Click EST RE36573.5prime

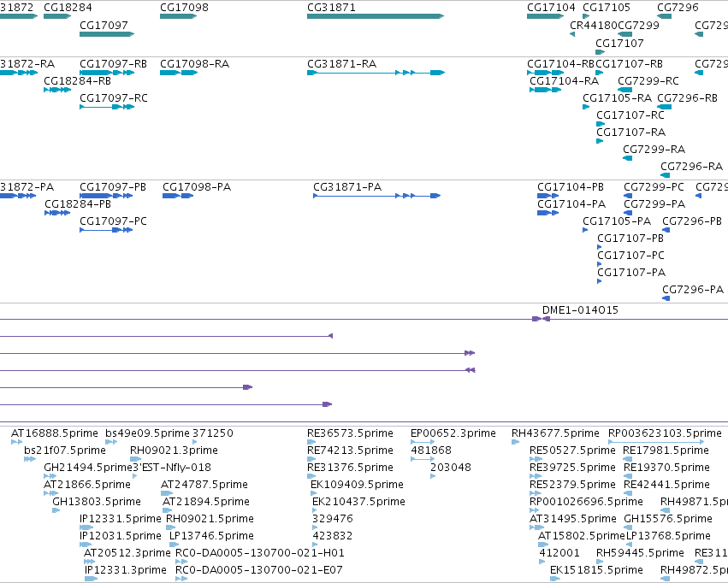pos(311,442)
